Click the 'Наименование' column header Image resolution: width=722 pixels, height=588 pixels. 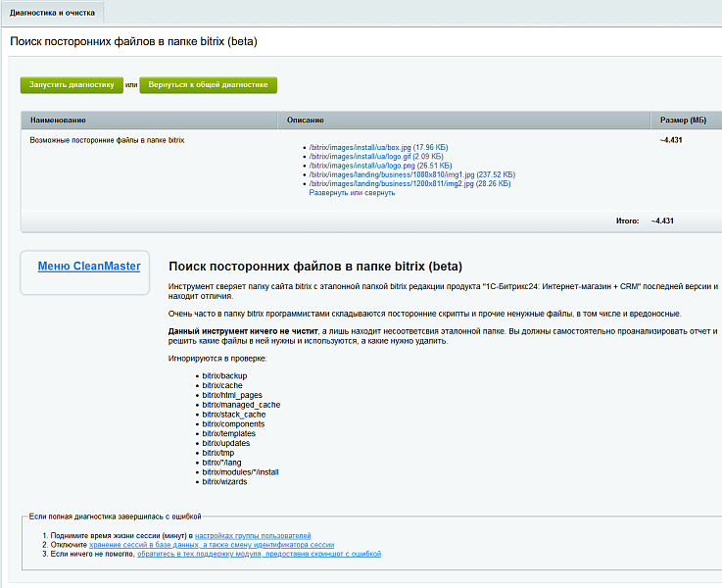point(58,121)
